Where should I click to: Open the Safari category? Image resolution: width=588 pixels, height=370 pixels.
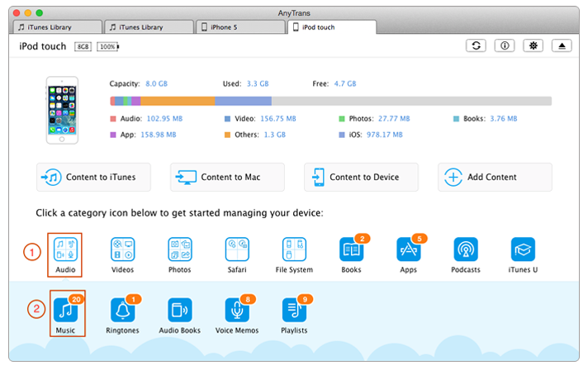click(237, 249)
